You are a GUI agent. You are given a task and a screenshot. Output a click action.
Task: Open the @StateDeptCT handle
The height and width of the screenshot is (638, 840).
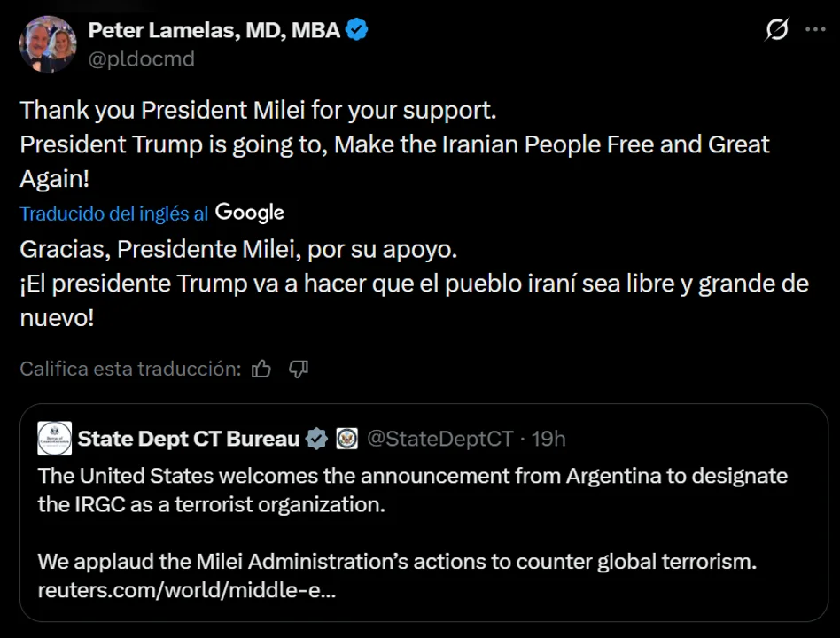pyautogui.click(x=439, y=439)
